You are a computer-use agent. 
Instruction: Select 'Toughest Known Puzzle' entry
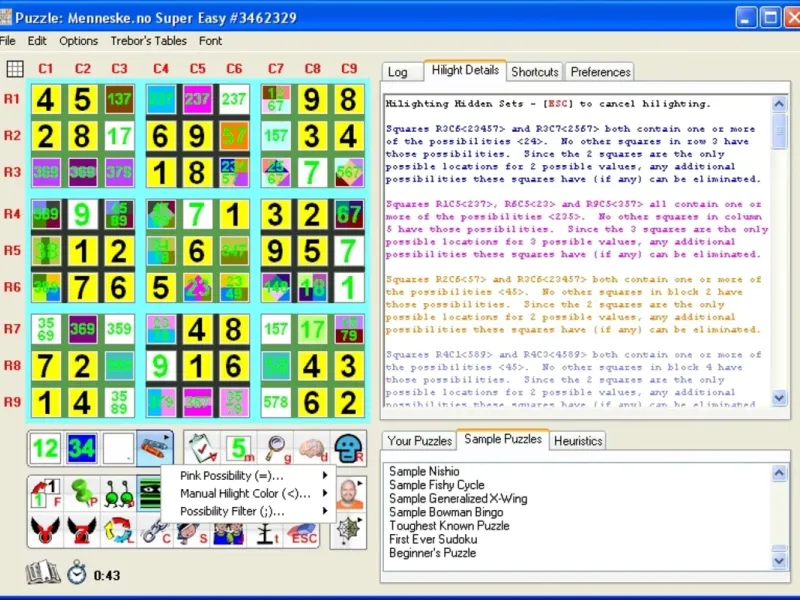coord(449,526)
